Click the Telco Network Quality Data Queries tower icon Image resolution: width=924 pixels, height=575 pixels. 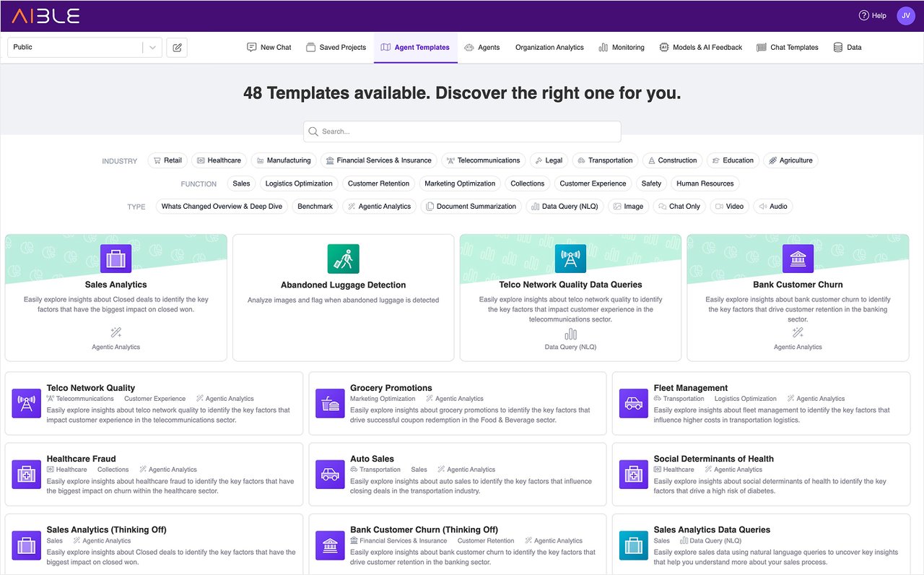click(570, 259)
